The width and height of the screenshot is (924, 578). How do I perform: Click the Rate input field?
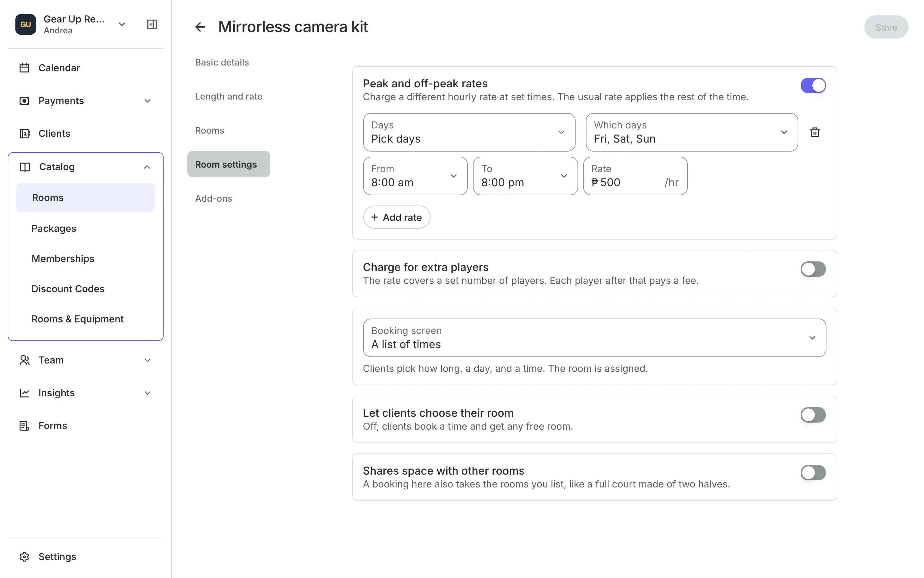635,176
